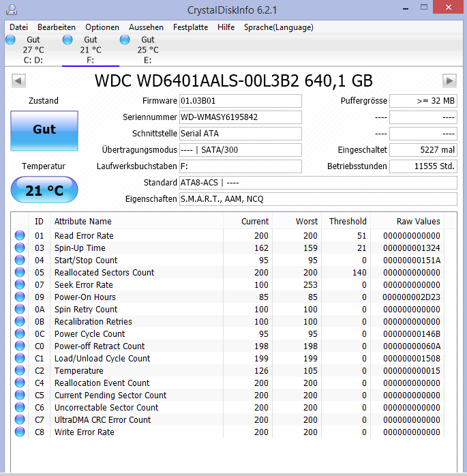Open the Datei menu

(x=19, y=27)
